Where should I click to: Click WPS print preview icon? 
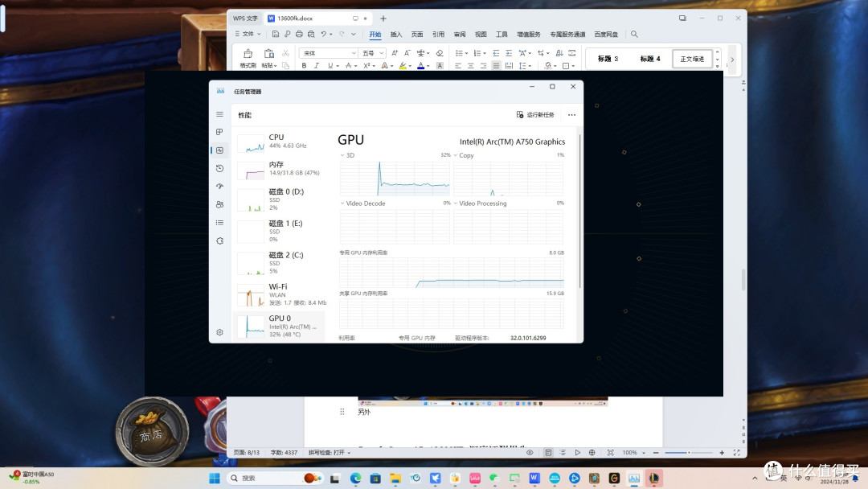(x=311, y=35)
